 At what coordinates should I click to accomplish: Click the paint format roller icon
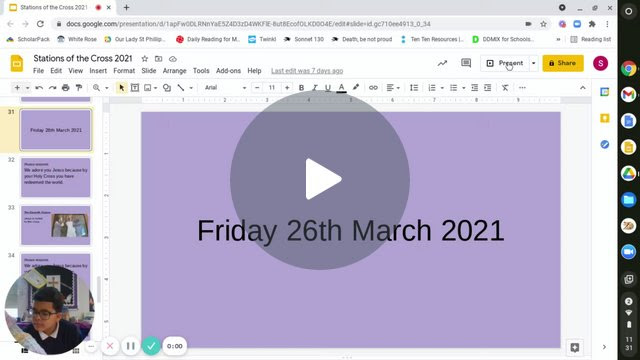[79, 88]
